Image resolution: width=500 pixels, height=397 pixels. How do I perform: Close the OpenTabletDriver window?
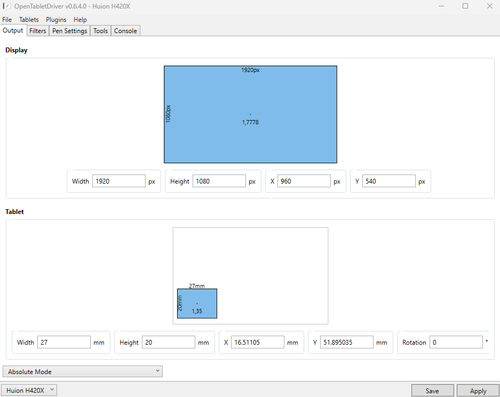[x=489, y=6]
